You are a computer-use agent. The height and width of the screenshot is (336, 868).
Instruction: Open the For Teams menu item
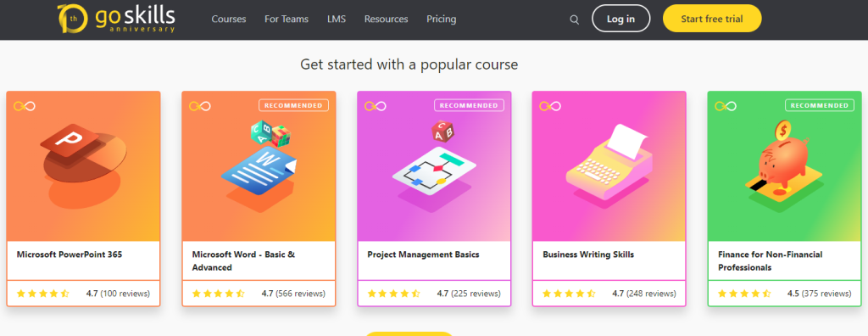pyautogui.click(x=287, y=19)
